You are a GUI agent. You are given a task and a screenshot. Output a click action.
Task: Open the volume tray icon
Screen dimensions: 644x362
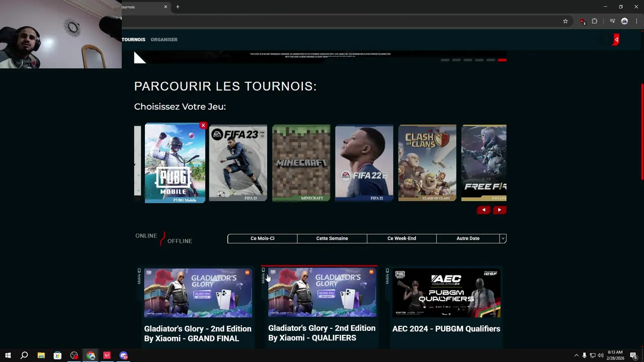tap(600, 355)
